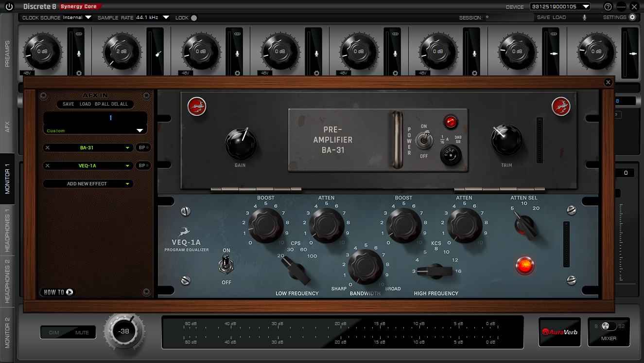Open the ADD NEW EFFECT dropdown
Image resolution: width=644 pixels, height=363 pixels.
[88, 184]
